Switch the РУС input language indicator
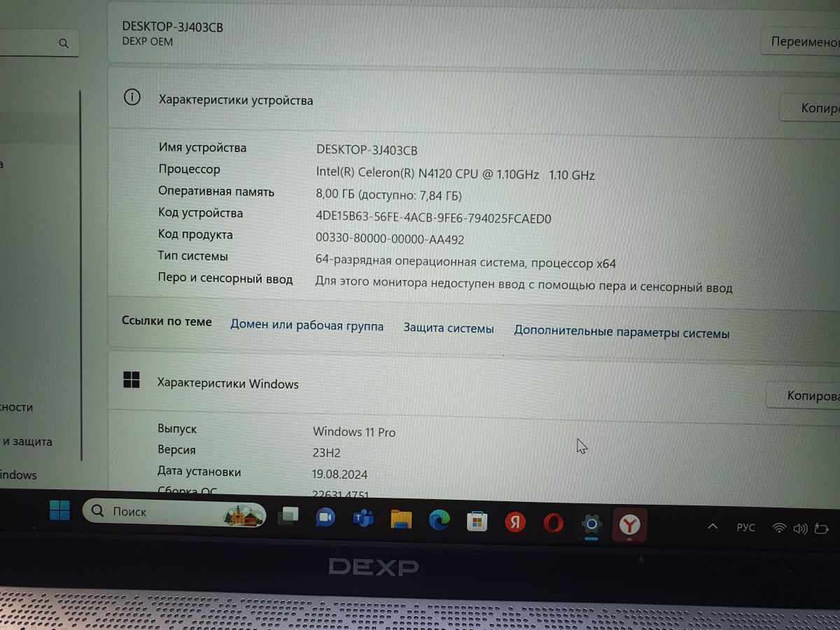The height and width of the screenshot is (630, 840). point(745,528)
